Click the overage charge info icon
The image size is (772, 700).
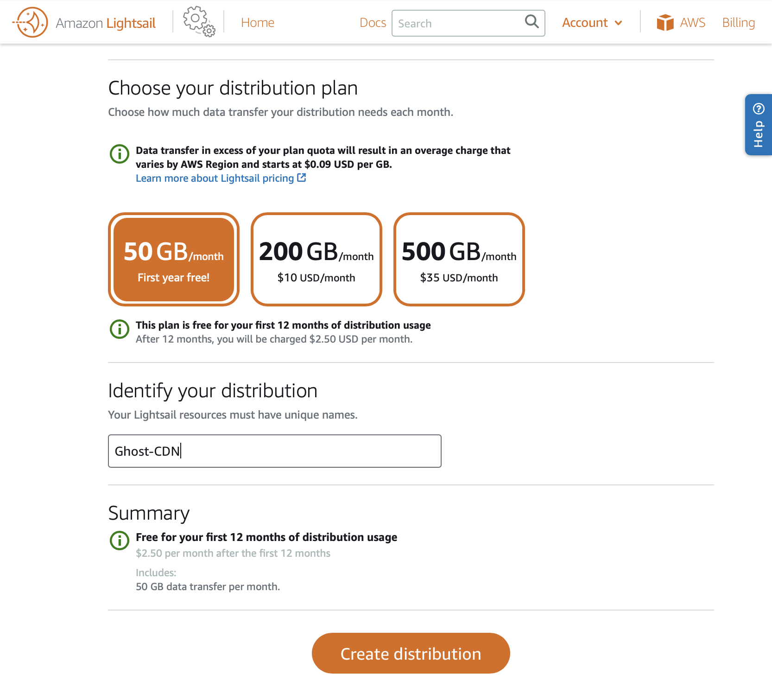(x=120, y=154)
